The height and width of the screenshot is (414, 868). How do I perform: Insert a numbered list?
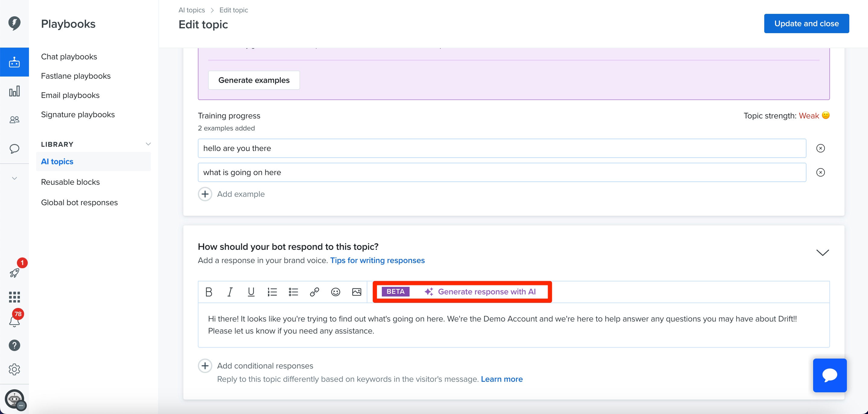272,292
